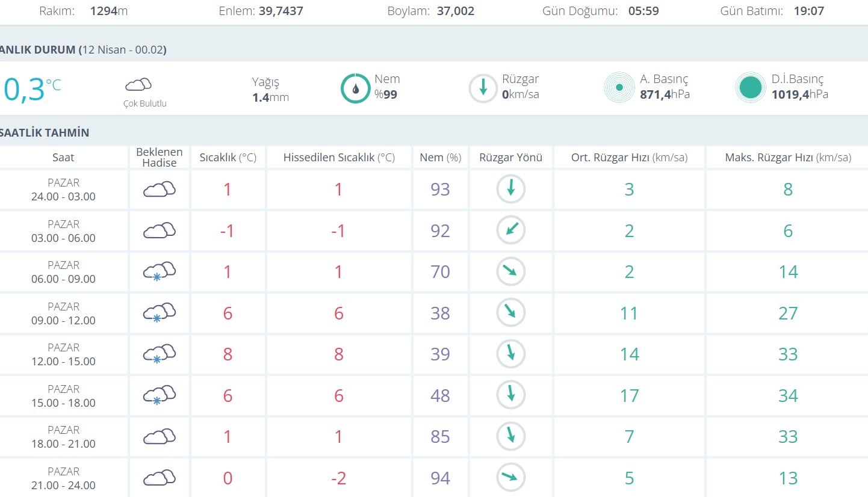
Task: Click the cloud icon for 24.00 - 03.00
Action: point(159,190)
